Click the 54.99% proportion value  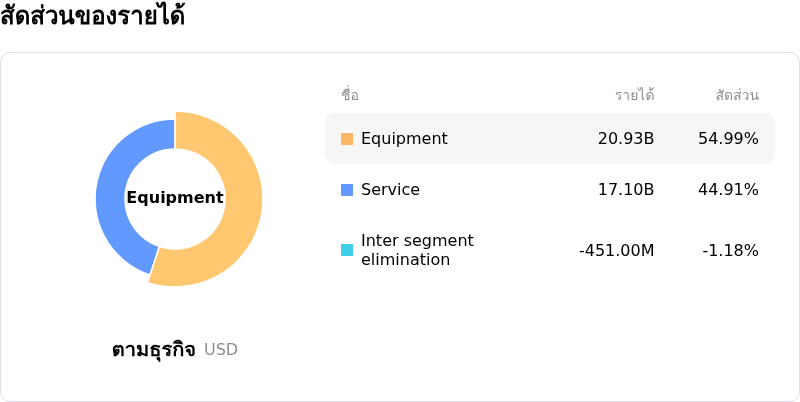[x=728, y=139]
